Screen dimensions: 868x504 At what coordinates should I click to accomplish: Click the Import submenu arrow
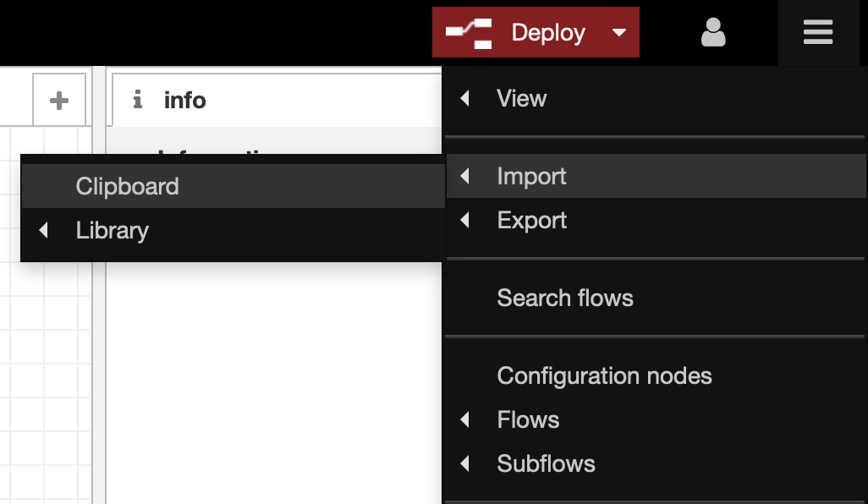(464, 177)
